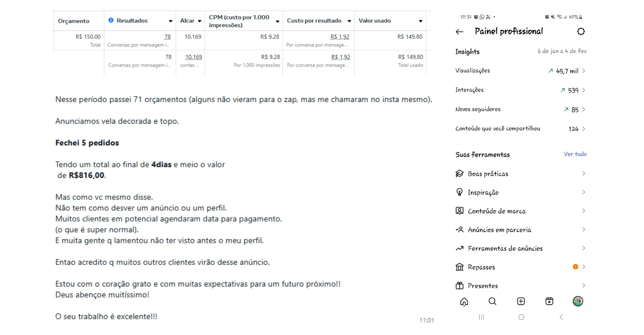This screenshot has height=335, width=644.
Task: Select Boas práticas from tools list
Action: pos(521,174)
